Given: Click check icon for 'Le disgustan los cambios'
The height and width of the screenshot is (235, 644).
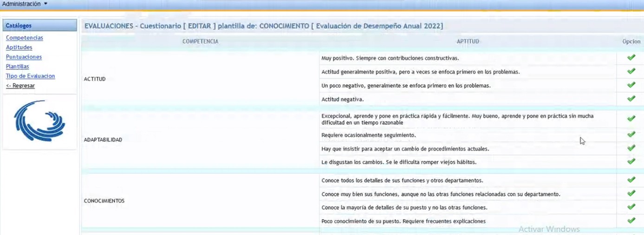Looking at the screenshot, I should [x=631, y=161].
